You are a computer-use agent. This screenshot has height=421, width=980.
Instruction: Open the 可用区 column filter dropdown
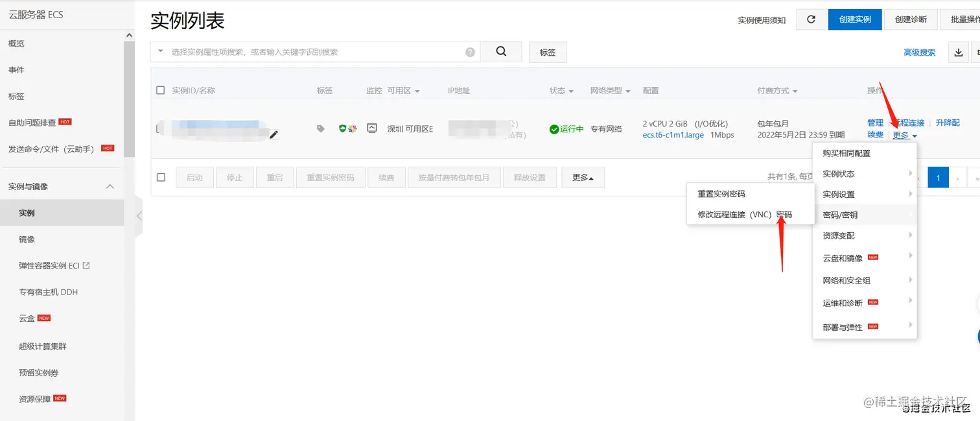[x=417, y=91]
